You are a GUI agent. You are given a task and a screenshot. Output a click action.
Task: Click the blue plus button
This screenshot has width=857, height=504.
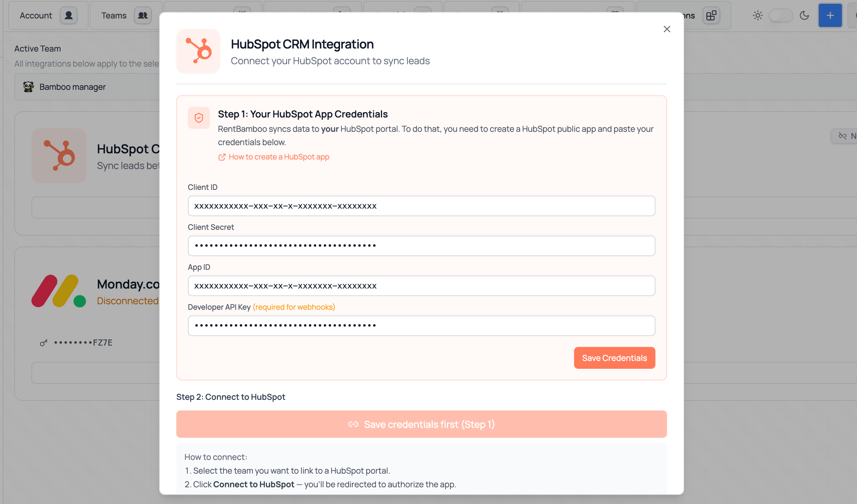(x=830, y=15)
